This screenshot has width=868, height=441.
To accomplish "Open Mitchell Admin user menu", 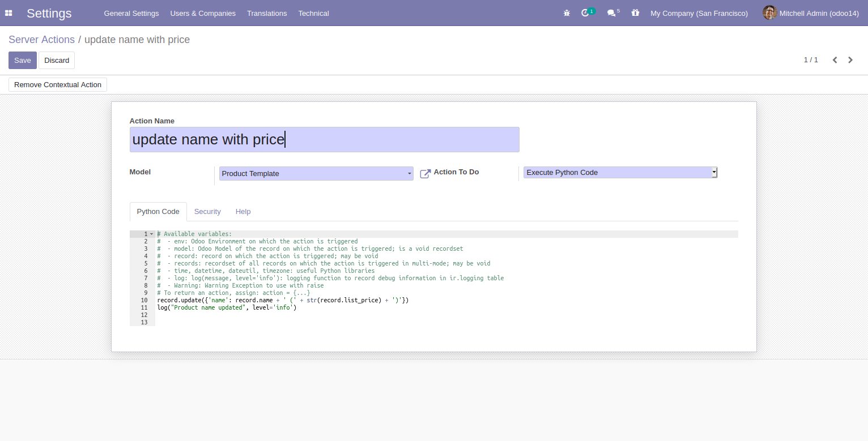I will pyautogui.click(x=811, y=13).
